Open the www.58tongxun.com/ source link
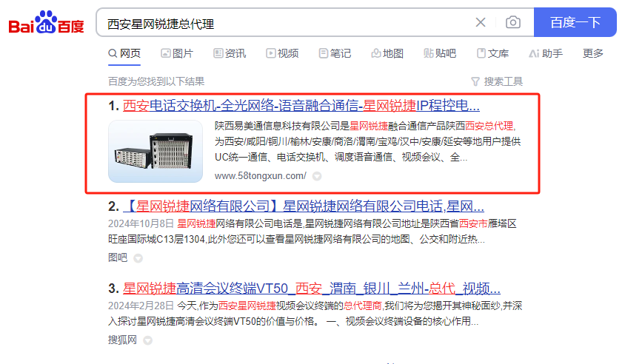This screenshot has height=364, width=625. tap(260, 175)
